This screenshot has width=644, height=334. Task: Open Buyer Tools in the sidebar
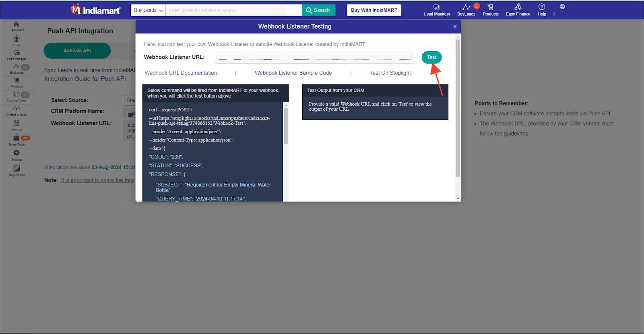[x=17, y=140]
